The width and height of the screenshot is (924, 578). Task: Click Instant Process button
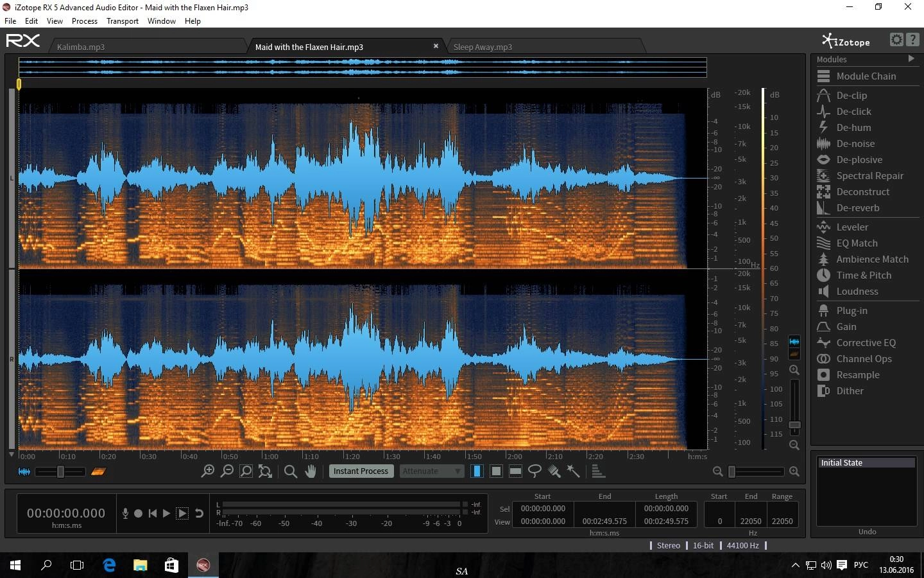point(361,471)
